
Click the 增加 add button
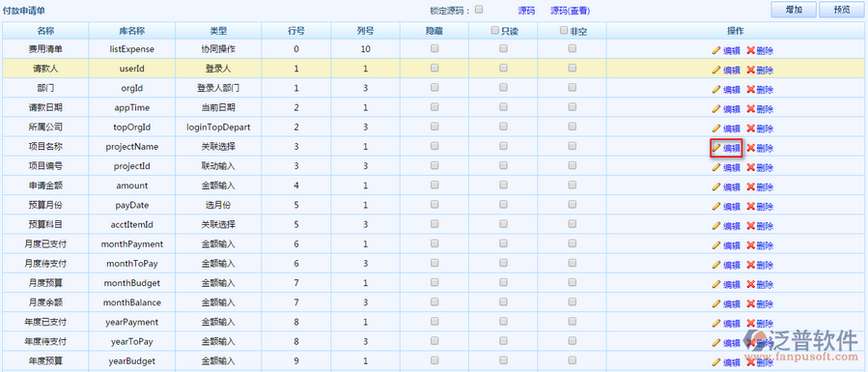click(x=794, y=10)
